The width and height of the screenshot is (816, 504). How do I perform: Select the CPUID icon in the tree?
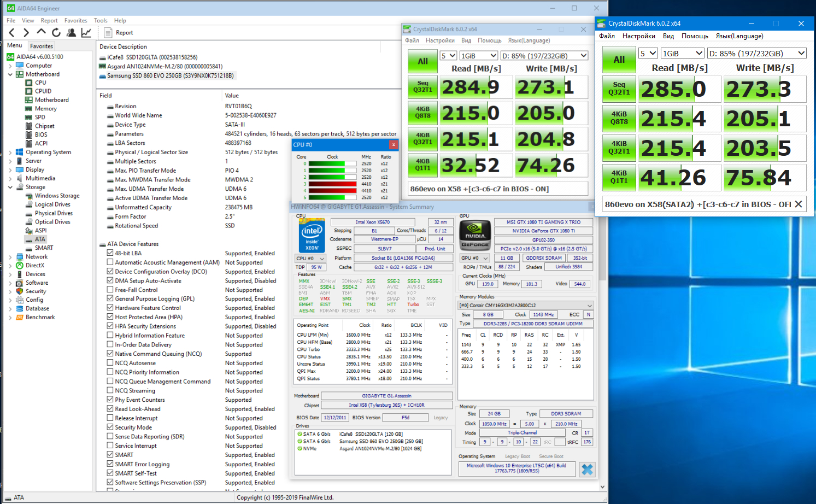pos(29,91)
